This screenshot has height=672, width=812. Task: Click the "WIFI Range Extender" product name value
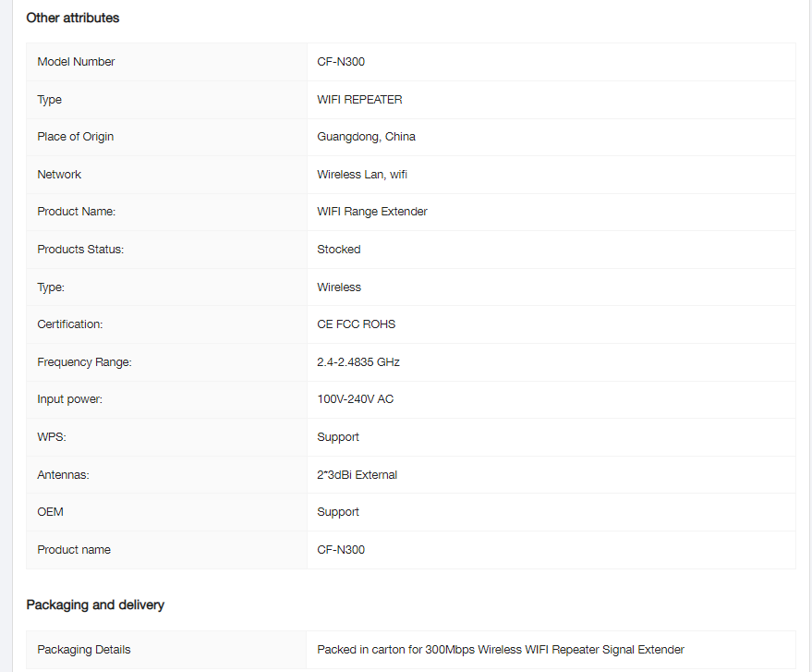(372, 212)
